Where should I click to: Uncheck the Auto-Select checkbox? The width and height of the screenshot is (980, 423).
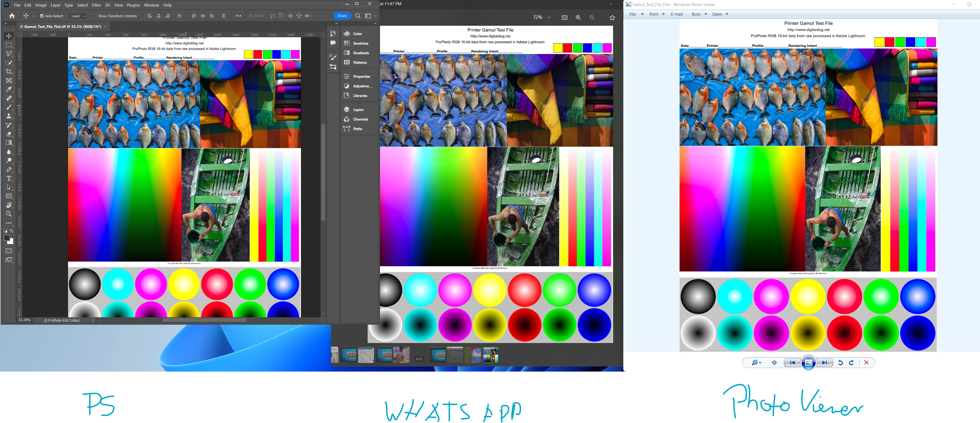click(x=42, y=16)
